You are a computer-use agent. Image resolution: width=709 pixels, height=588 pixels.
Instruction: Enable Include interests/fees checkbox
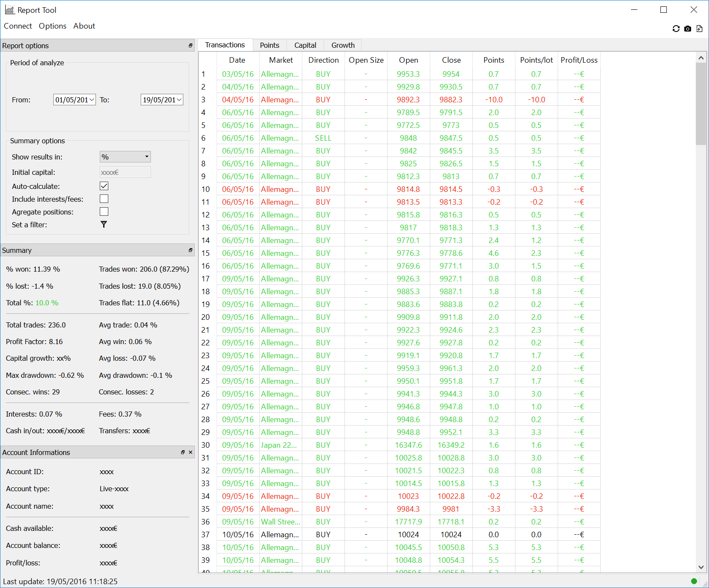tap(104, 199)
